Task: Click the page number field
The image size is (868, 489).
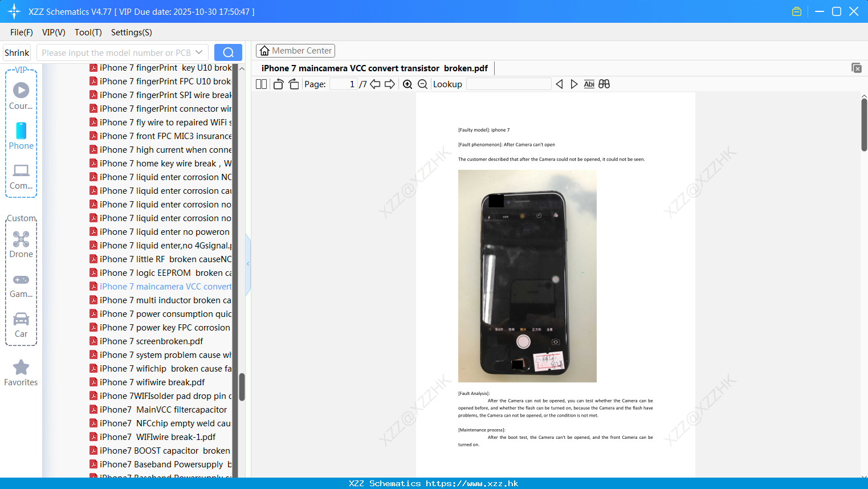Action: (x=344, y=84)
